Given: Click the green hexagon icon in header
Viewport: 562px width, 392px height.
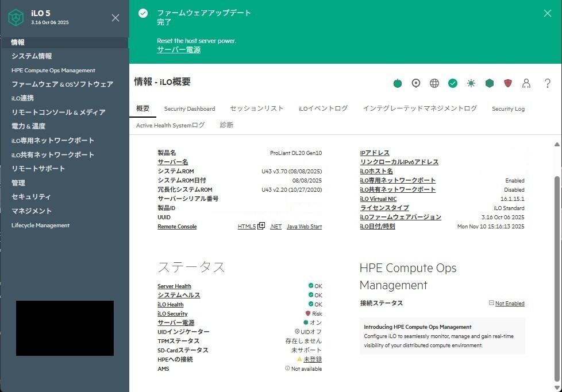Looking at the screenshot, I should coord(490,83).
